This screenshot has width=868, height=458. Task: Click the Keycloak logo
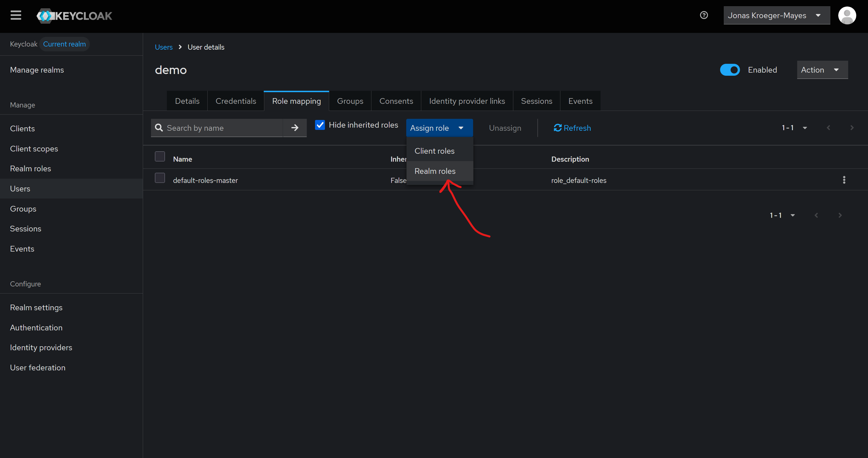75,16
